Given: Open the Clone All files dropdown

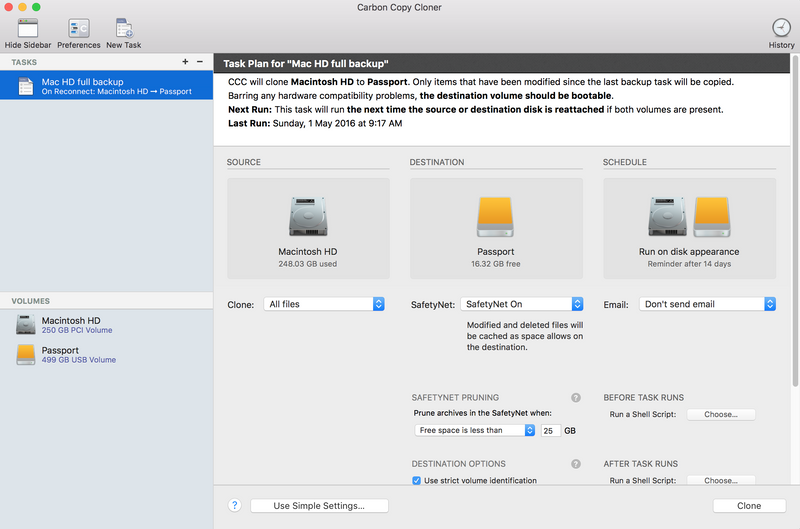Looking at the screenshot, I should point(324,304).
